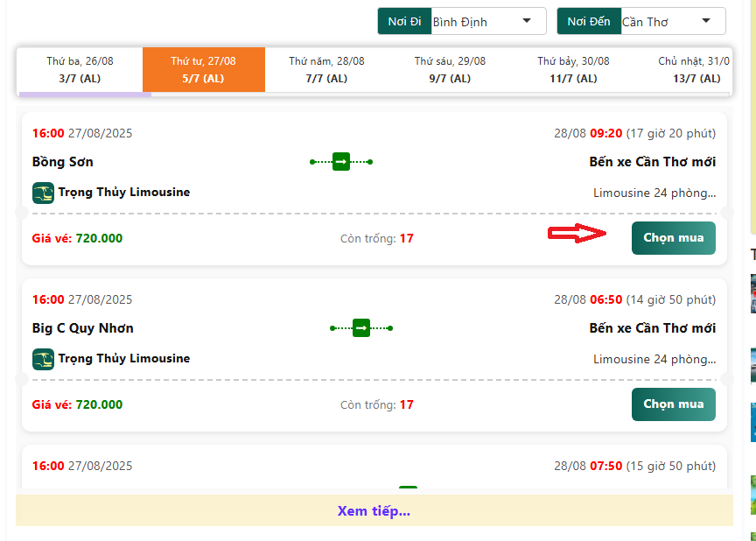Click the Trọng Thủy Limousine logo in Bồng Sơn trip
The width and height of the screenshot is (756, 541).
[x=43, y=193]
